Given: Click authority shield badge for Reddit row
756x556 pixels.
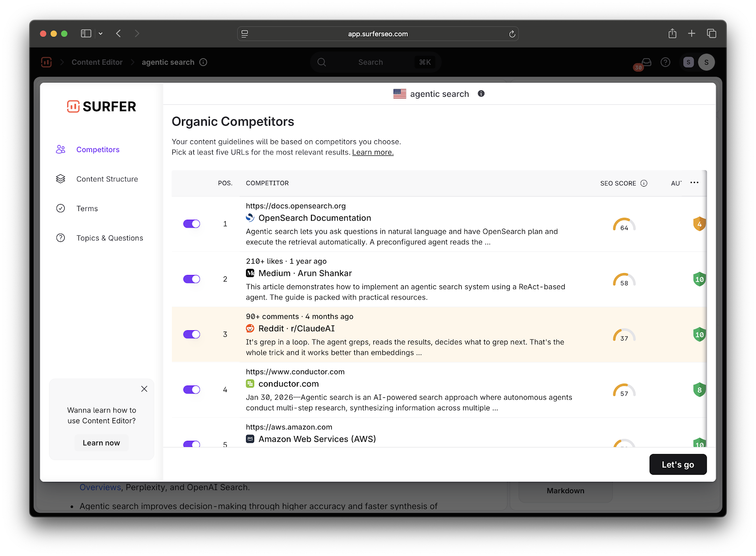Looking at the screenshot, I should (699, 334).
